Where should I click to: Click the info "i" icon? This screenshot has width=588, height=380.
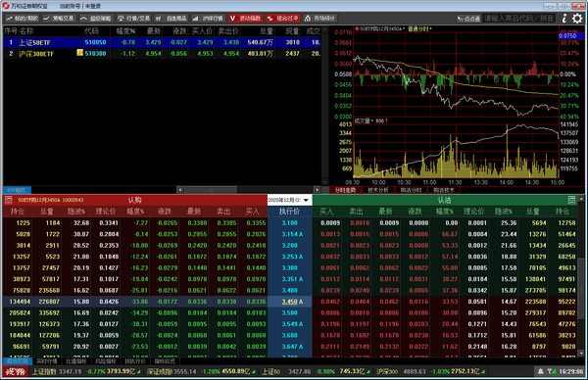[x=564, y=18]
